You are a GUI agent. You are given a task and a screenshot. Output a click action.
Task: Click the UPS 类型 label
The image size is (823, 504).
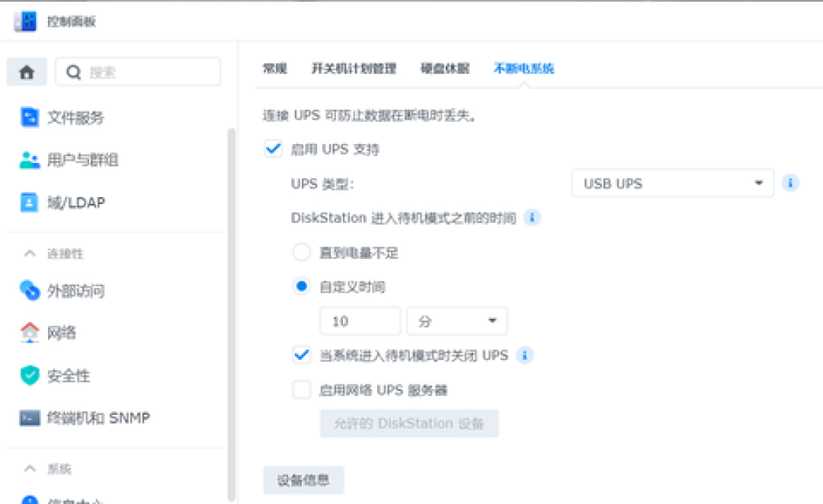pyautogui.click(x=322, y=183)
